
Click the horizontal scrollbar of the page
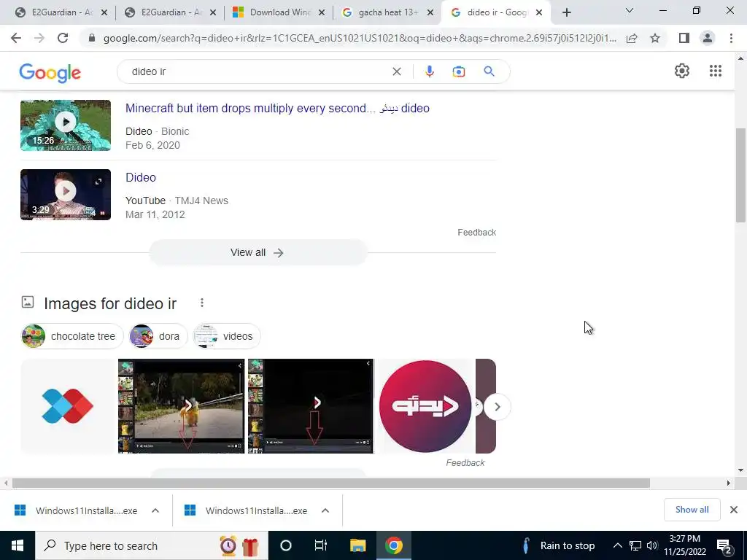click(x=331, y=483)
